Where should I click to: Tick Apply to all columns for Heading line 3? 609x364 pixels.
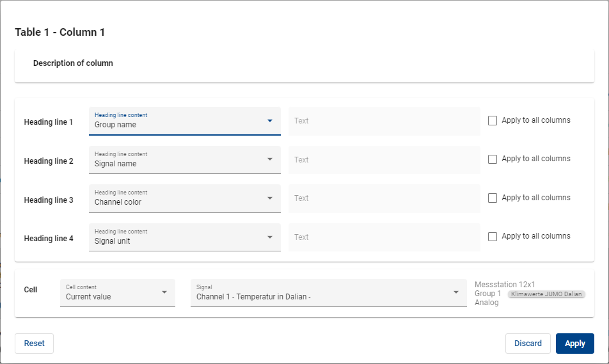click(493, 198)
